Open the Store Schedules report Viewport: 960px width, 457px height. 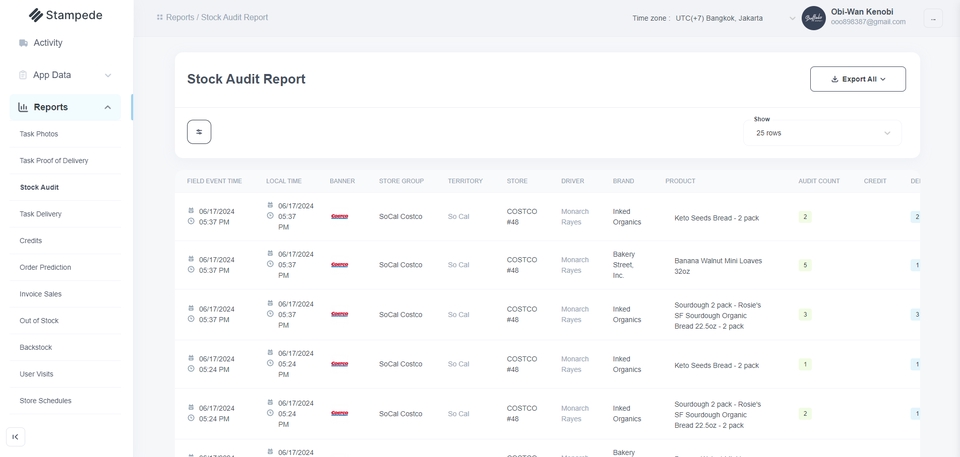(x=45, y=401)
